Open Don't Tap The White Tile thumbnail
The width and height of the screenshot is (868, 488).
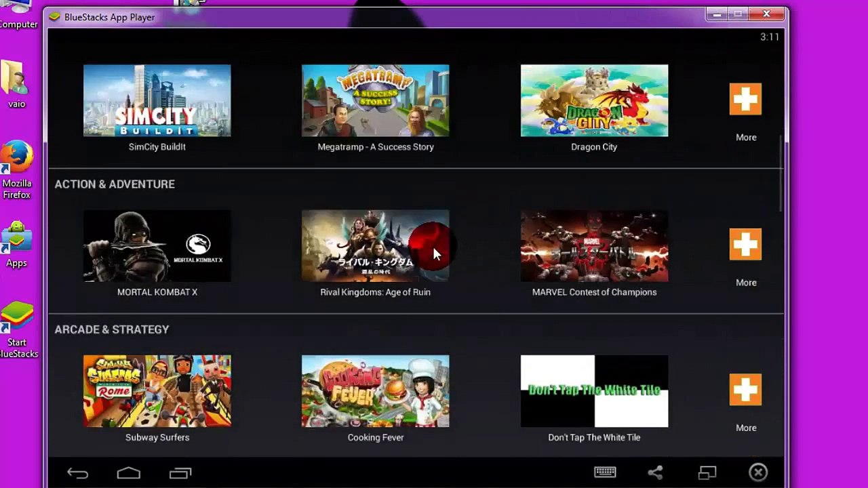[x=594, y=391]
